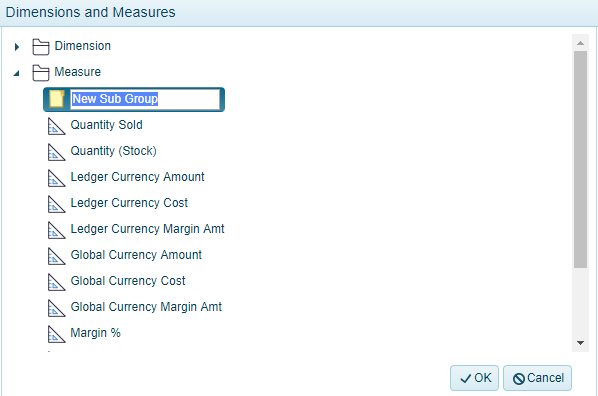Click the New Sub Group name field
This screenshot has height=396, width=598.
[145, 99]
